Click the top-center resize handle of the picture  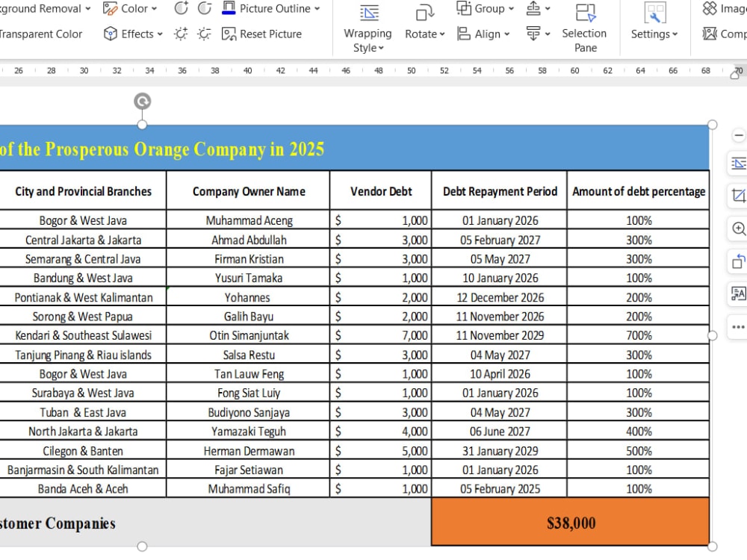pos(142,125)
